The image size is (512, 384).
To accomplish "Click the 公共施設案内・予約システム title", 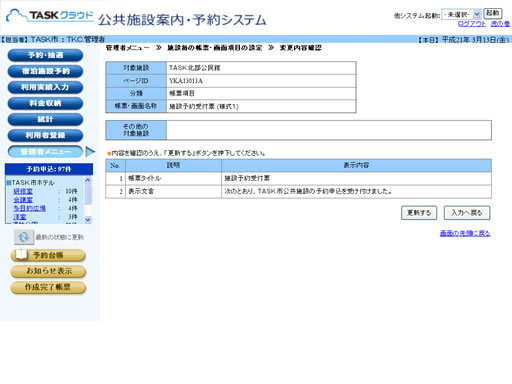I will tap(182, 20).
